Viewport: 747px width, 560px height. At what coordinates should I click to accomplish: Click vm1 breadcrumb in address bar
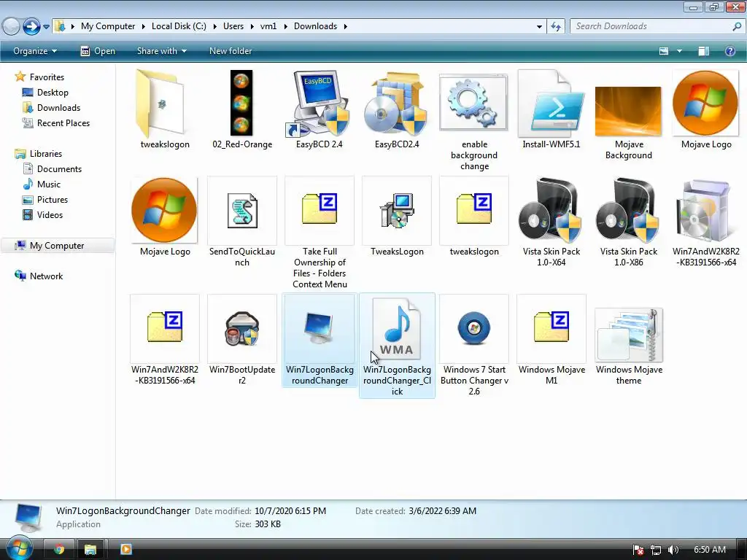coord(268,26)
